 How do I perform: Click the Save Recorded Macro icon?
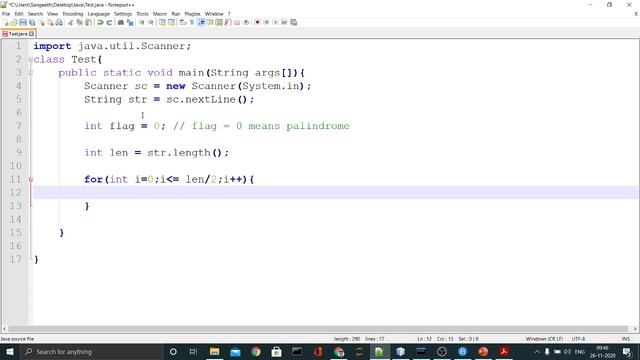click(x=293, y=22)
